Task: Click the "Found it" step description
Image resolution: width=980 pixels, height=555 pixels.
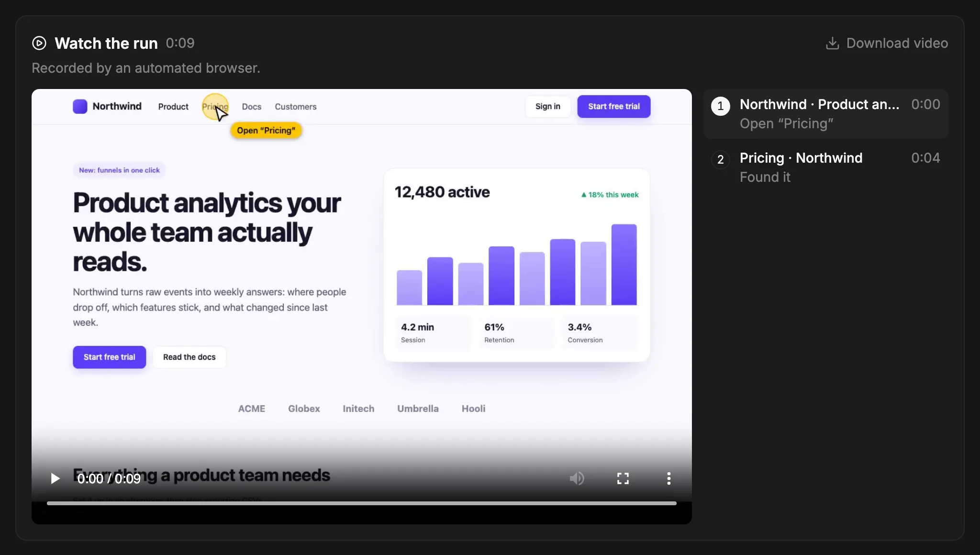Action: tap(765, 177)
